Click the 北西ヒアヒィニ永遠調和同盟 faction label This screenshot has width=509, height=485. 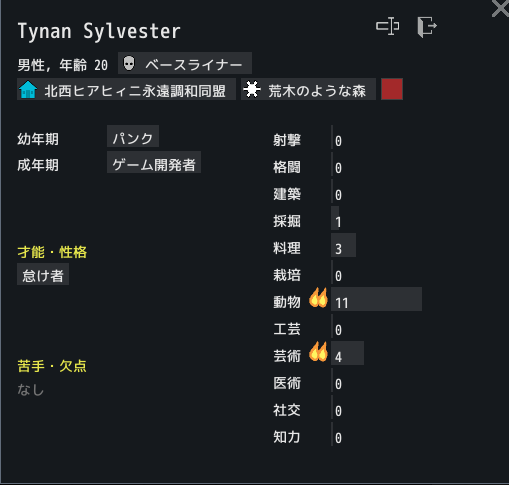[126, 89]
